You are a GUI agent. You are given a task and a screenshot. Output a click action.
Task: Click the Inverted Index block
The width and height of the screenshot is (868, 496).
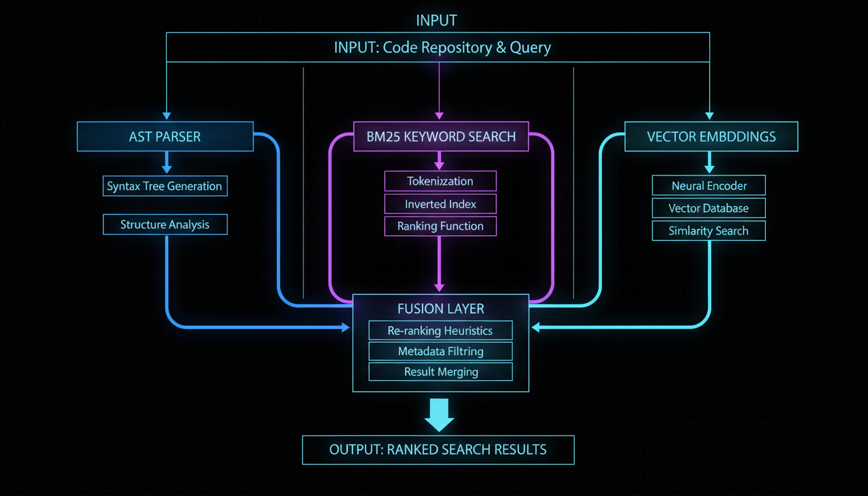(x=440, y=204)
